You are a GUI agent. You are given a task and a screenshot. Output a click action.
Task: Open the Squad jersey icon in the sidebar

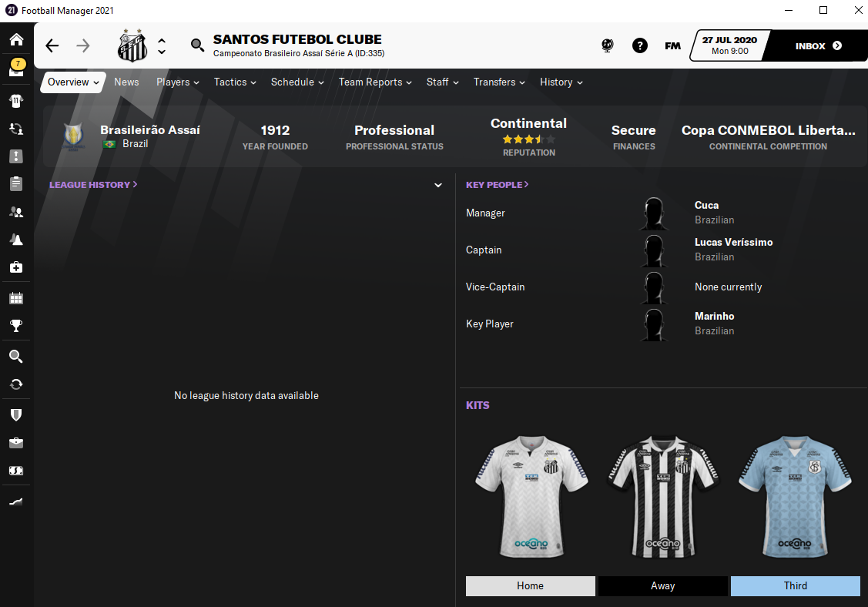pos(16,101)
